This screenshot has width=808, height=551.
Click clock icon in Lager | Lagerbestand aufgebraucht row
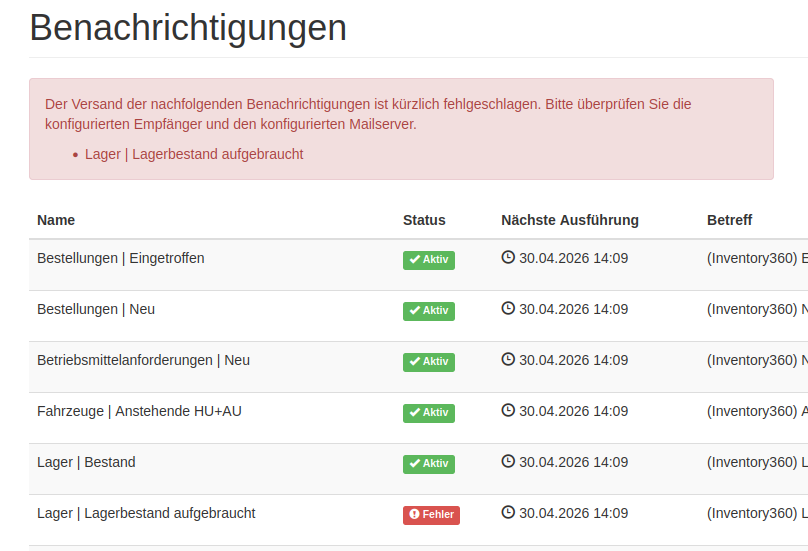click(508, 512)
